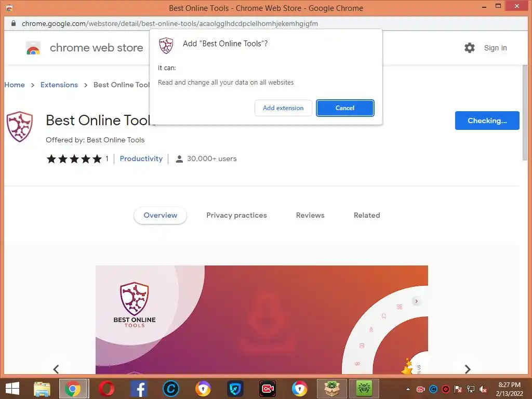Click the address bar URL
532x399 pixels.
(170, 23)
